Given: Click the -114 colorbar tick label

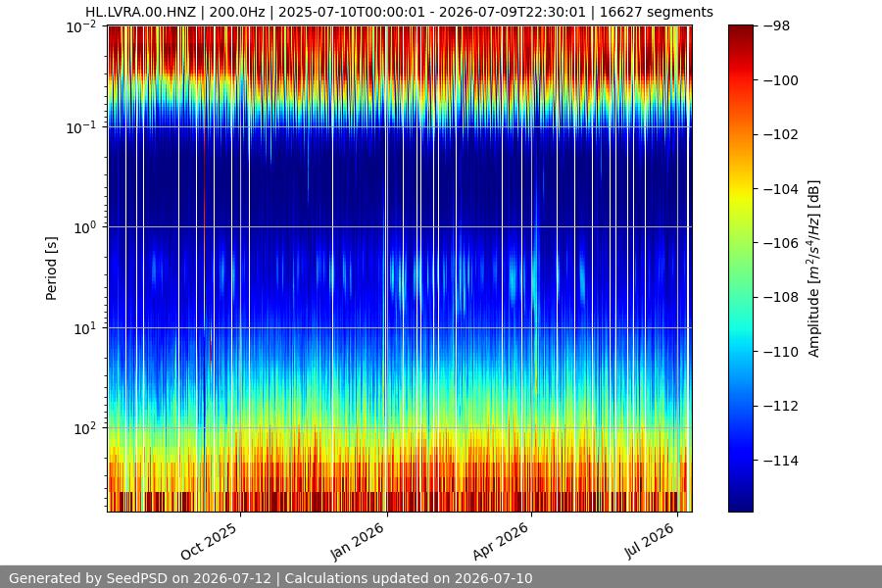Looking at the screenshot, I should point(781,461).
